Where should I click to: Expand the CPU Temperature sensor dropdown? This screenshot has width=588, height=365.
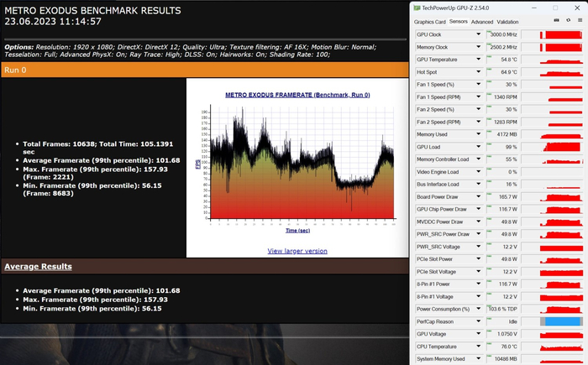[478, 345]
